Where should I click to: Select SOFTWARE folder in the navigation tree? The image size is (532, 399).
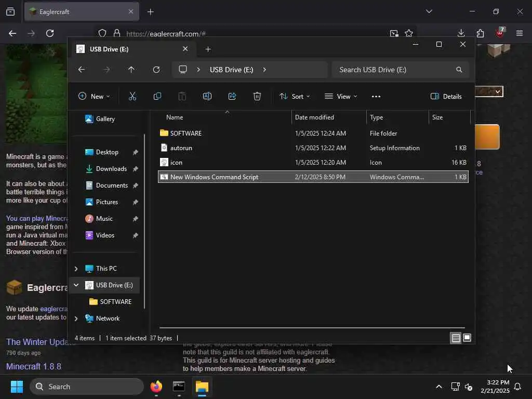pos(110,302)
